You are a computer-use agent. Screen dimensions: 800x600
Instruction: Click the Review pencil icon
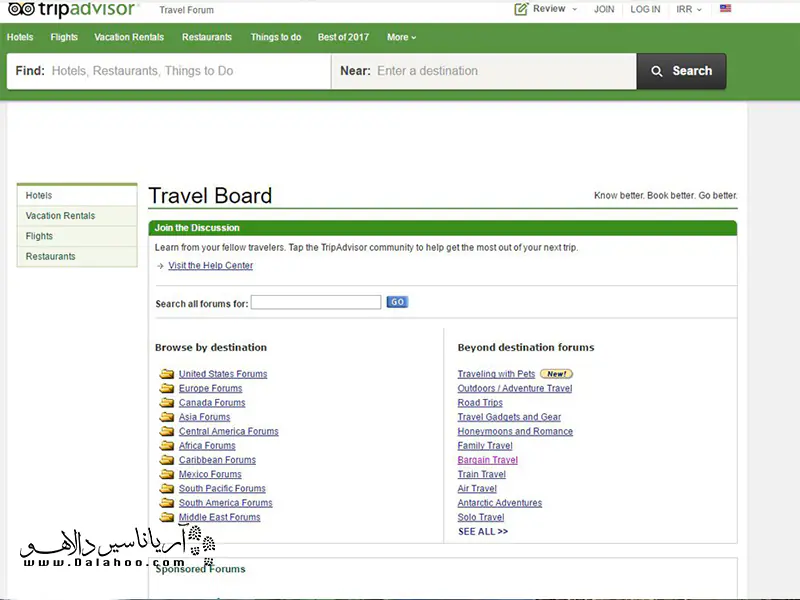(521, 9)
